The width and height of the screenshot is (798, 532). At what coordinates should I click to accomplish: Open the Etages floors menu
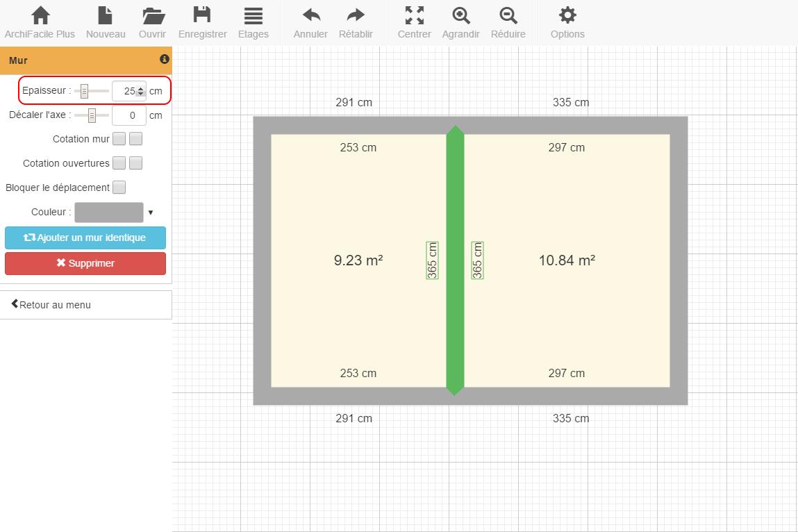point(253,16)
